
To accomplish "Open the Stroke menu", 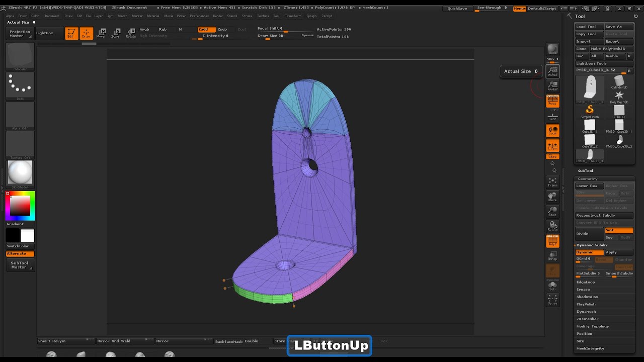I will point(247,16).
